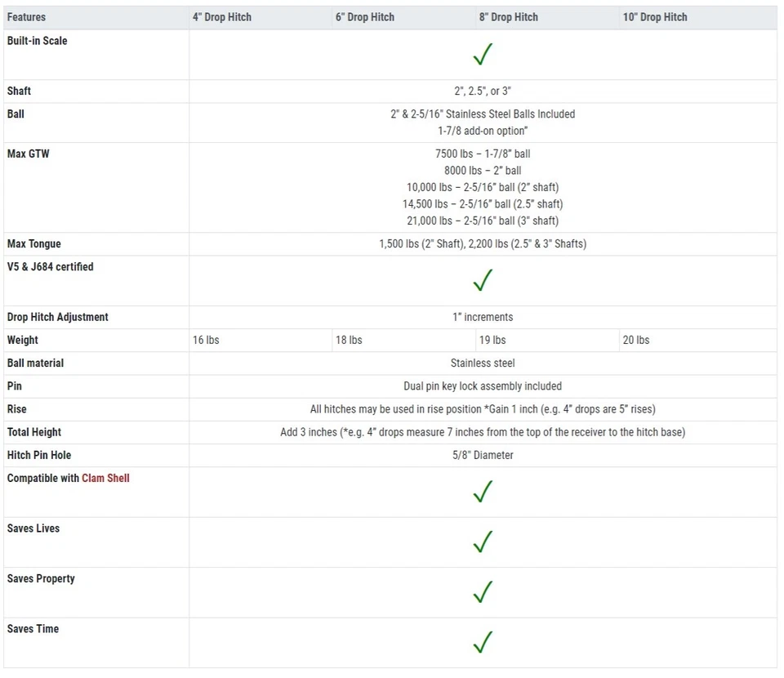Select the 4" Drop Hitch column header
Viewport: 784px width, 678px height.
point(222,17)
